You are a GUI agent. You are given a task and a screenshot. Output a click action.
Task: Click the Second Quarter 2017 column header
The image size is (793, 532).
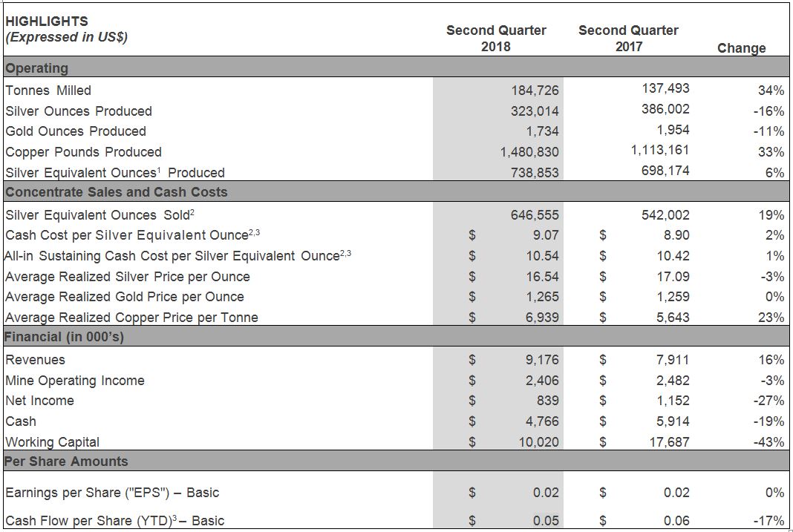click(x=628, y=39)
